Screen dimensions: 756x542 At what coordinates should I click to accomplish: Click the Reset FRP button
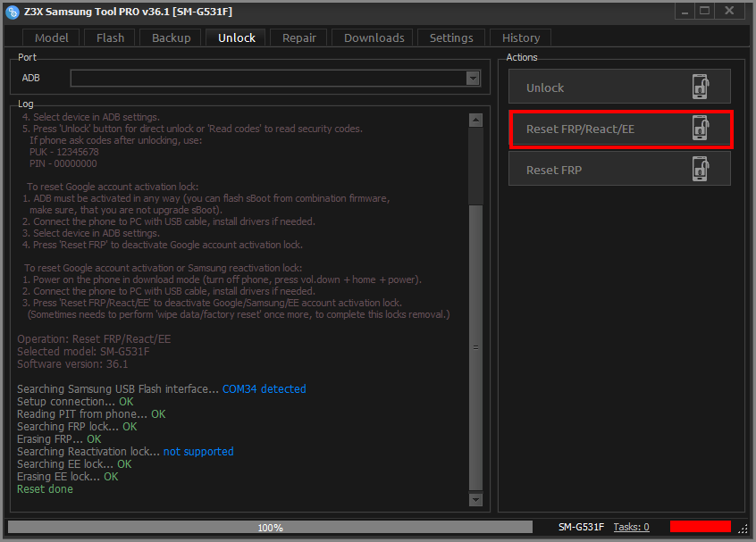coord(619,169)
